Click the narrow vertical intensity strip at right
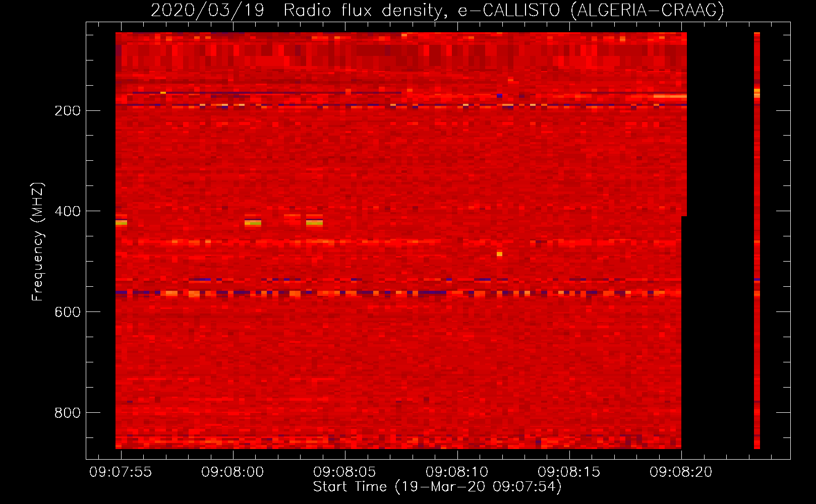The width and height of the screenshot is (816, 504). [757, 240]
